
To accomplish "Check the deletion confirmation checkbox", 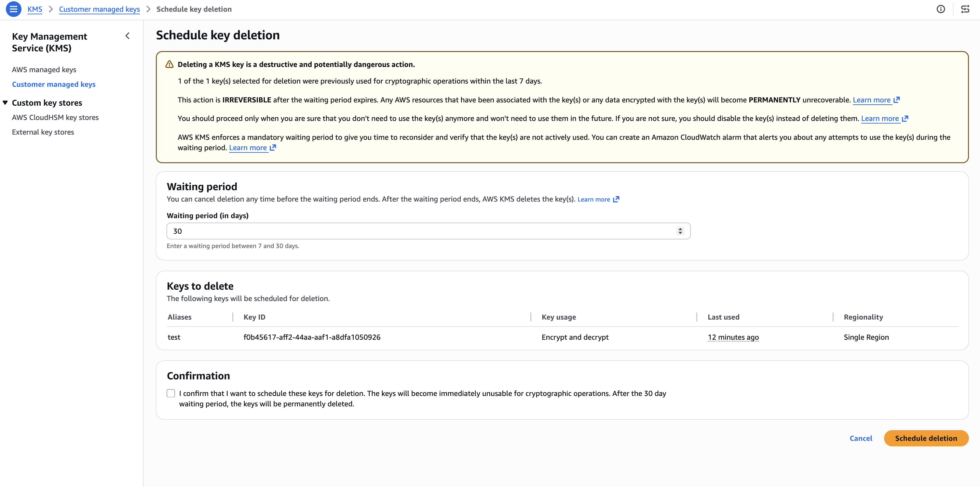I will pyautogui.click(x=171, y=393).
